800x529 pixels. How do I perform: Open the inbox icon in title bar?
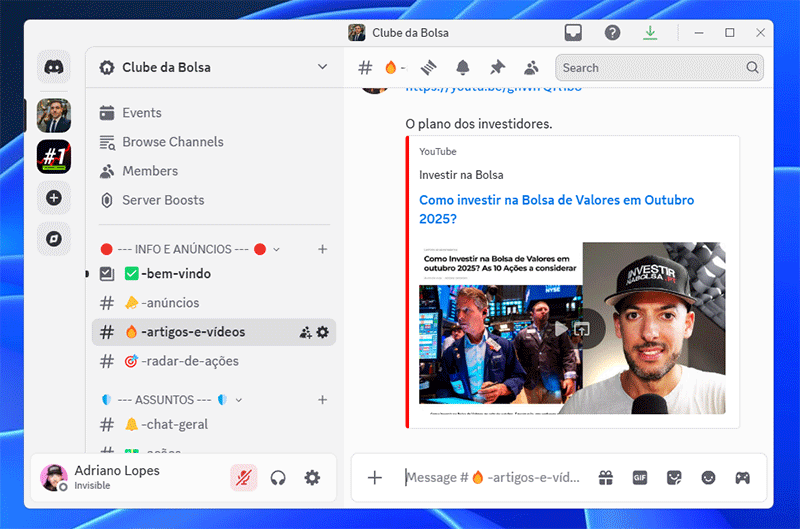573,33
